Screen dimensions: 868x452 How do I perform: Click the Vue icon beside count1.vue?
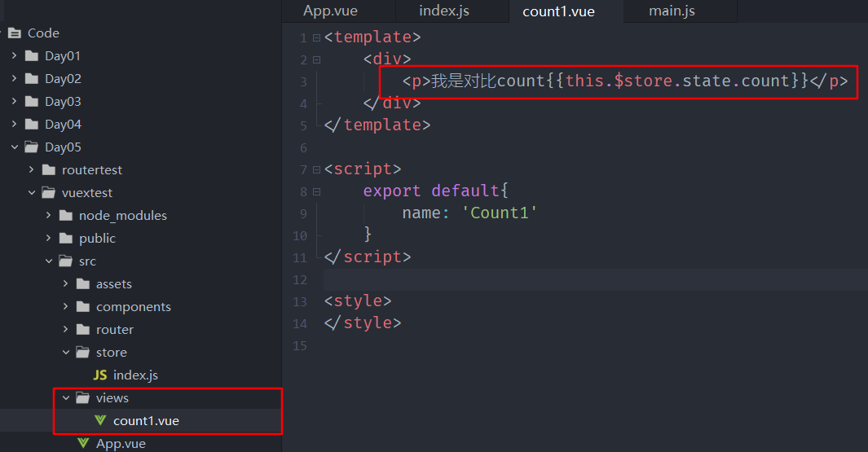[100, 421]
